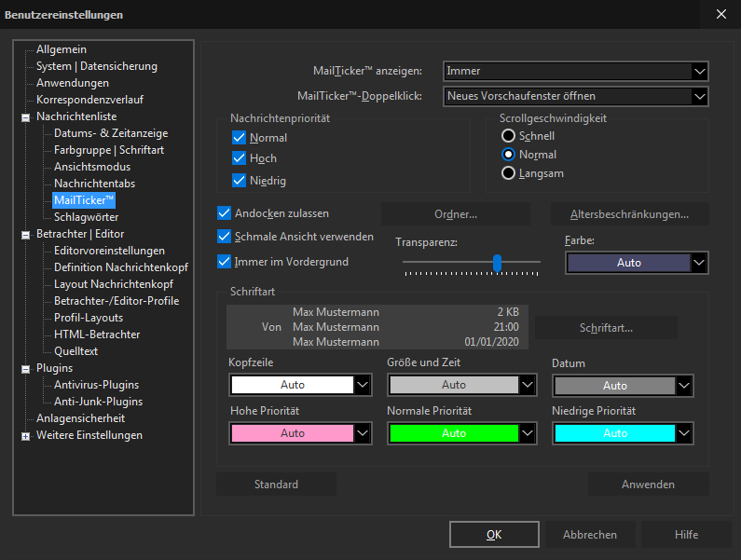Image resolution: width=741 pixels, height=560 pixels.
Task: Click the Abbrechen button
Action: [x=590, y=535]
